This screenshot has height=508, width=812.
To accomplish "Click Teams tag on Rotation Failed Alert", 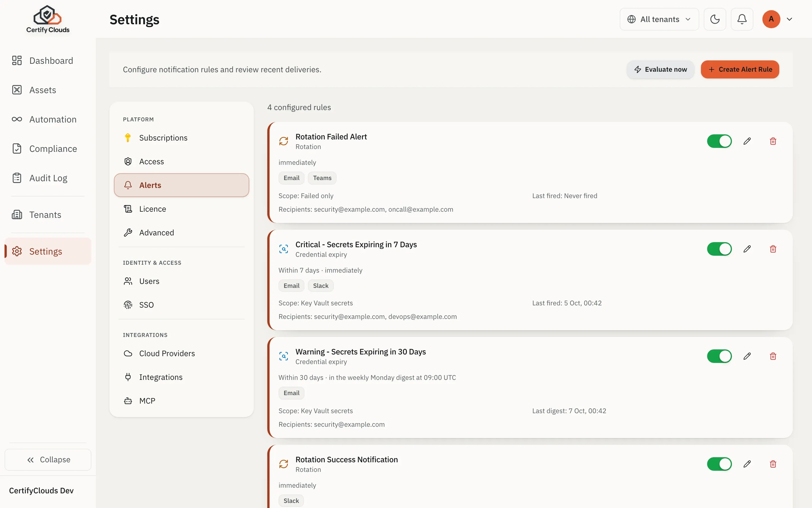I will (x=322, y=178).
